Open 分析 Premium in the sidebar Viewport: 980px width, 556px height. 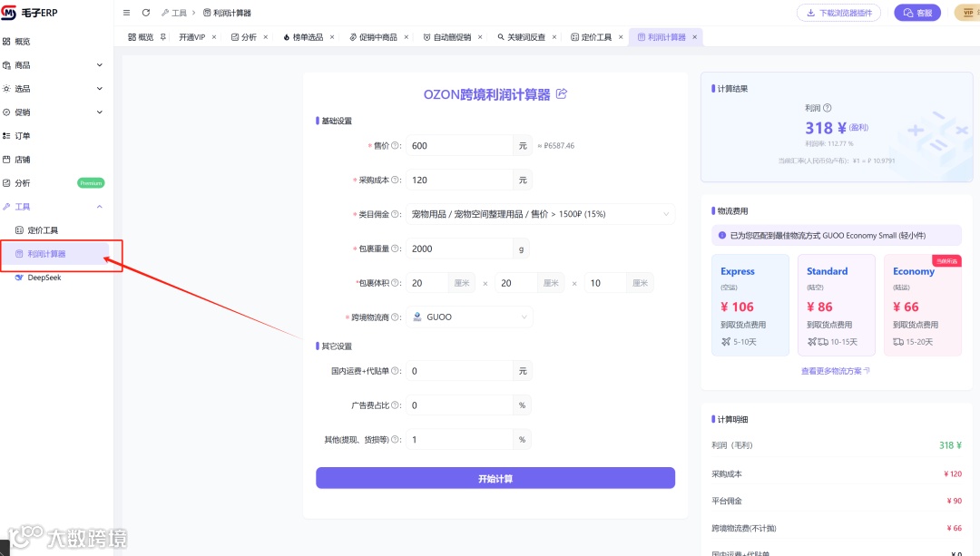tap(54, 183)
